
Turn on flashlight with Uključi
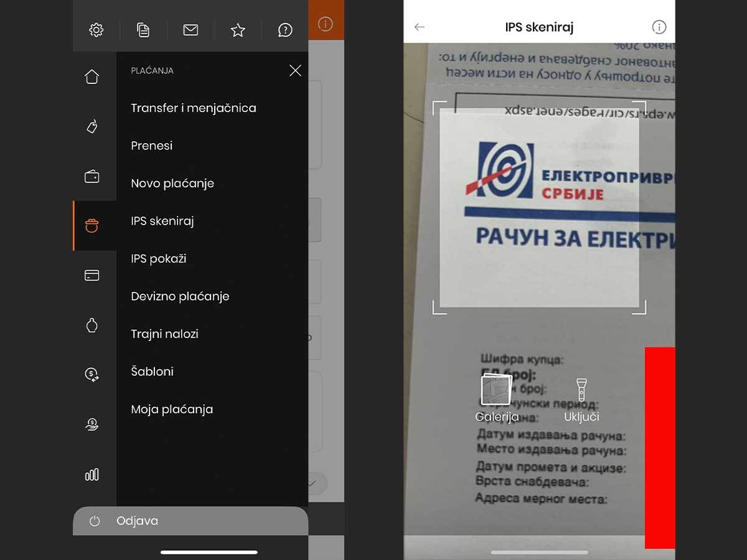click(581, 400)
